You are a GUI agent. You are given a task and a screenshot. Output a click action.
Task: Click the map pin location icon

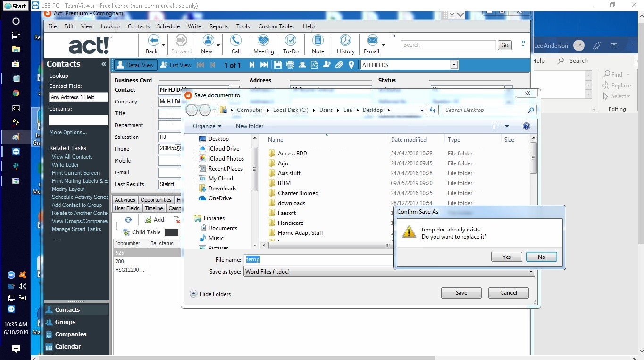click(351, 65)
